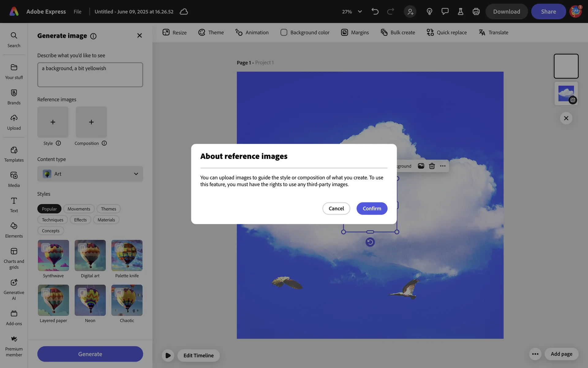588x368 pixels.
Task: Expand the Art content type dropdown
Action: (x=90, y=174)
